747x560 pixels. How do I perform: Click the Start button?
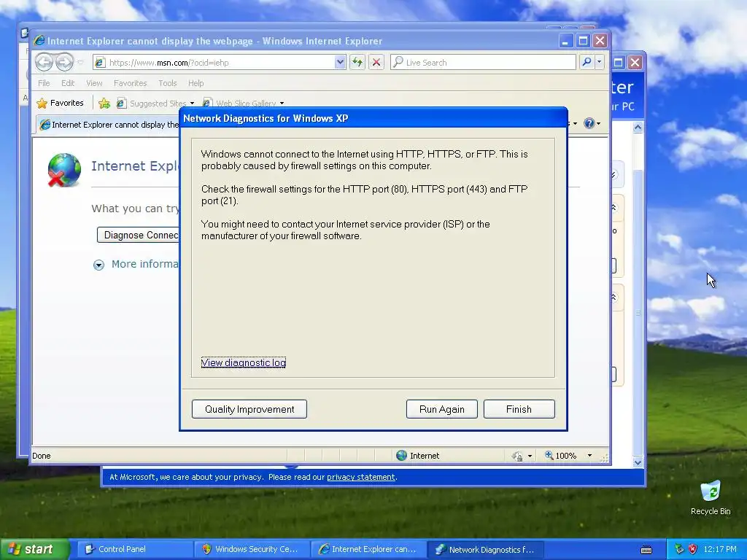pos(34,549)
